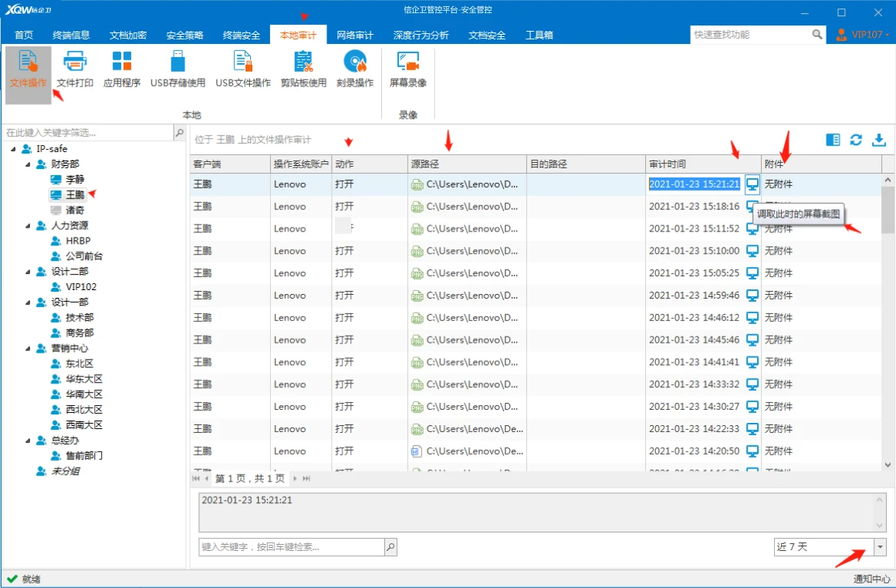Focus the 快速查找功能 search field
Viewport: 896px width, 588px height.
click(751, 34)
